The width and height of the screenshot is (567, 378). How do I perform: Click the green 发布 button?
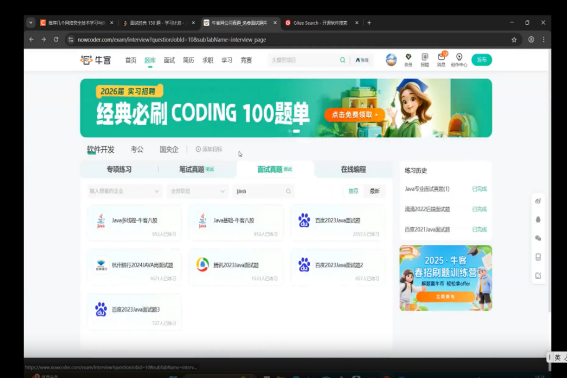pyautogui.click(x=482, y=60)
